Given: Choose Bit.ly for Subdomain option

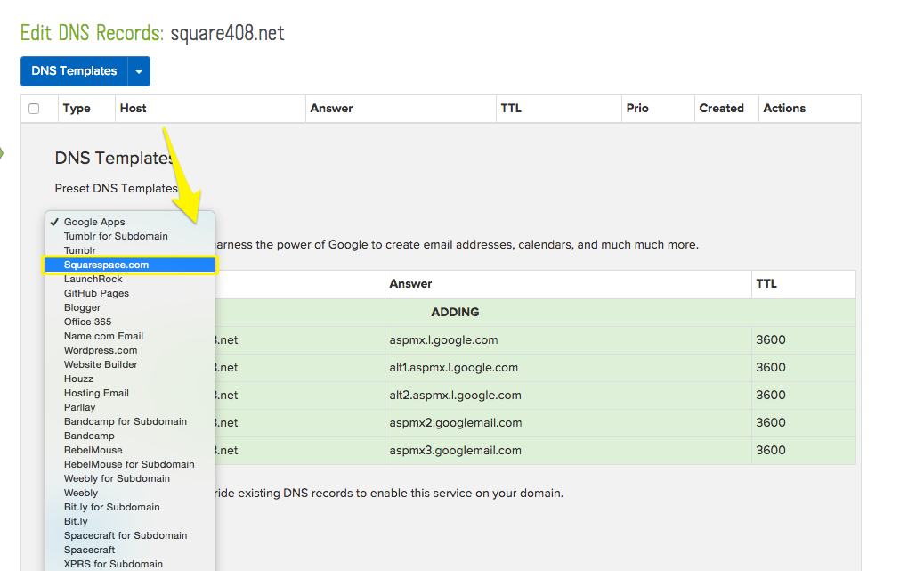Looking at the screenshot, I should click(x=112, y=507).
